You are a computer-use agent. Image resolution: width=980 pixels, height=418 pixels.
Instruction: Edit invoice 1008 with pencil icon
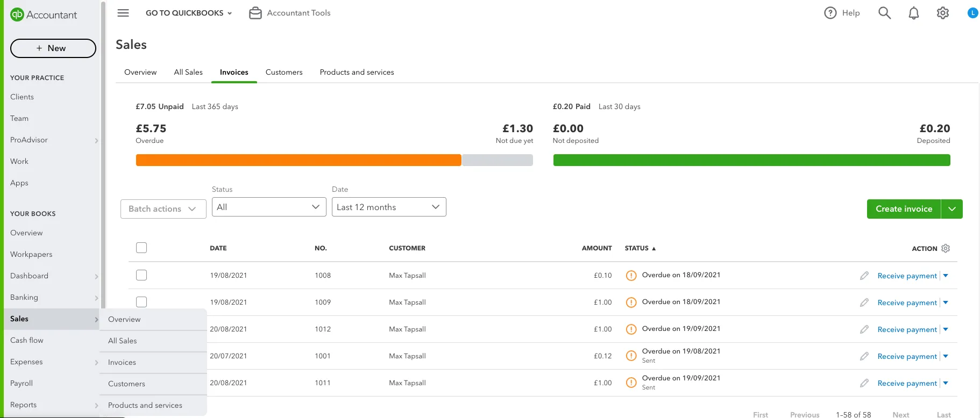864,276
